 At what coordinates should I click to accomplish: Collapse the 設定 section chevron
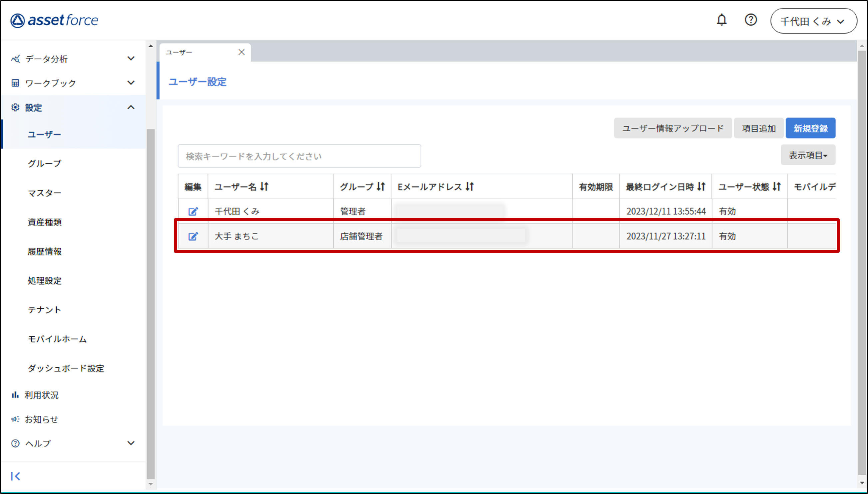coord(132,107)
